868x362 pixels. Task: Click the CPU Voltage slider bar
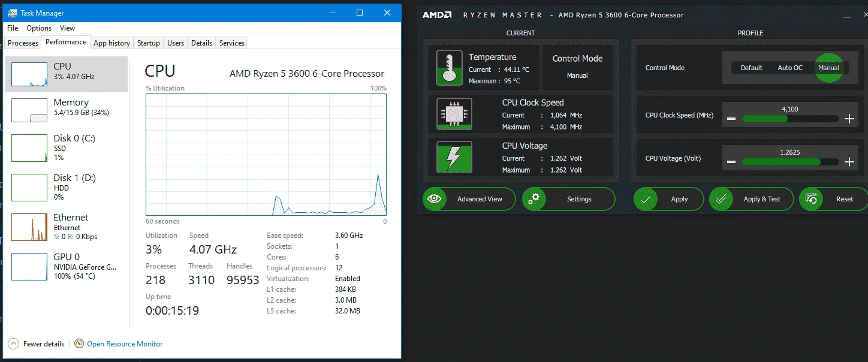[790, 162]
